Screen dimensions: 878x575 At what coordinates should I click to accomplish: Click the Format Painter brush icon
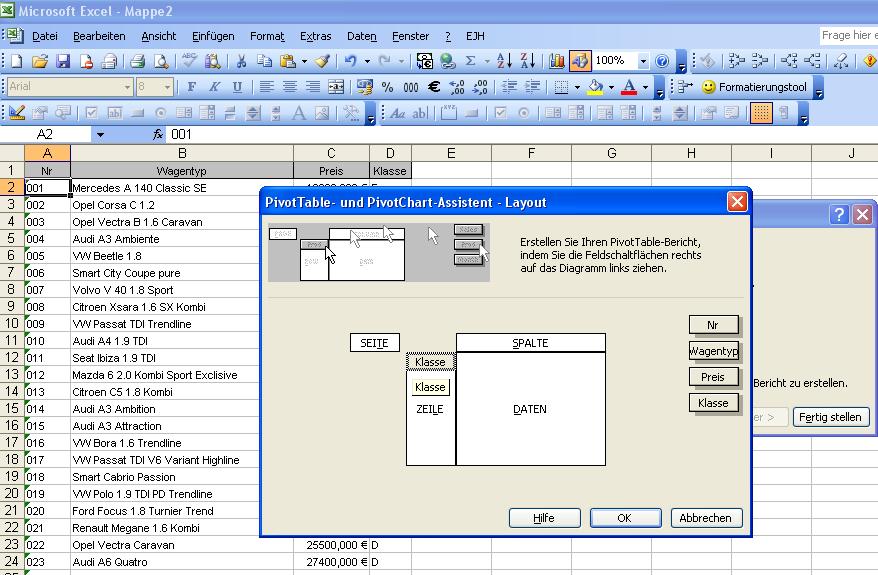pos(322,61)
